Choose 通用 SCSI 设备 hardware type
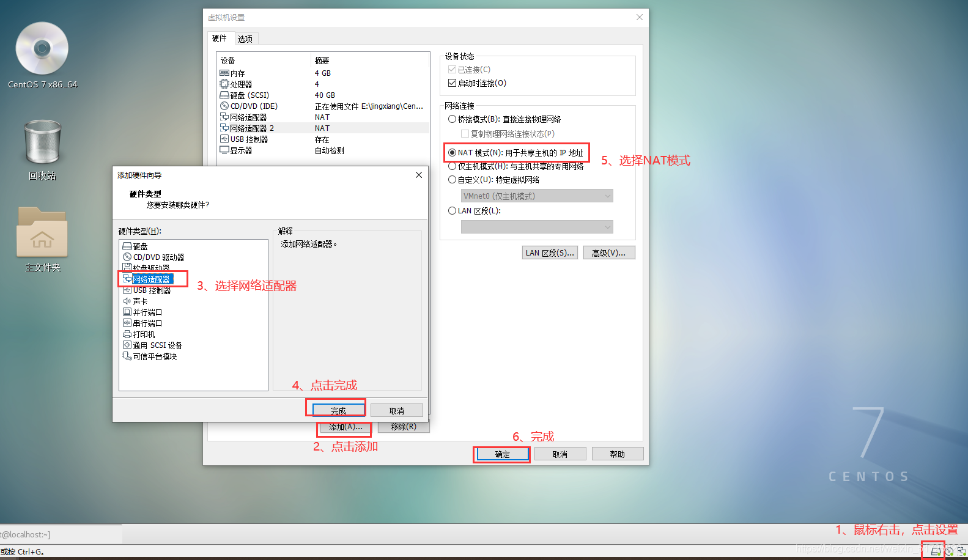Screen dimensions: 968x560 point(152,345)
